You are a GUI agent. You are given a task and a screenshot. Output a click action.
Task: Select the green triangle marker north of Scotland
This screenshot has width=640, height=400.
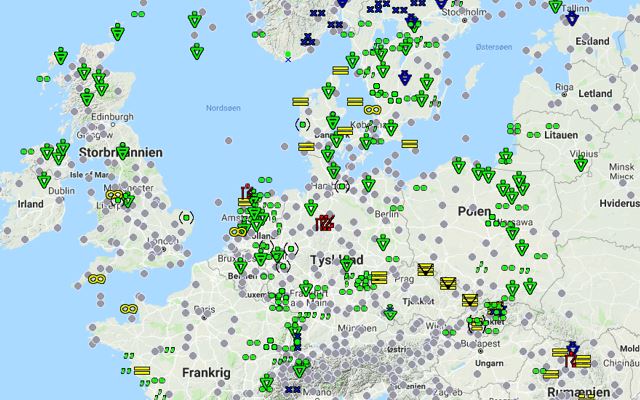(118, 32)
